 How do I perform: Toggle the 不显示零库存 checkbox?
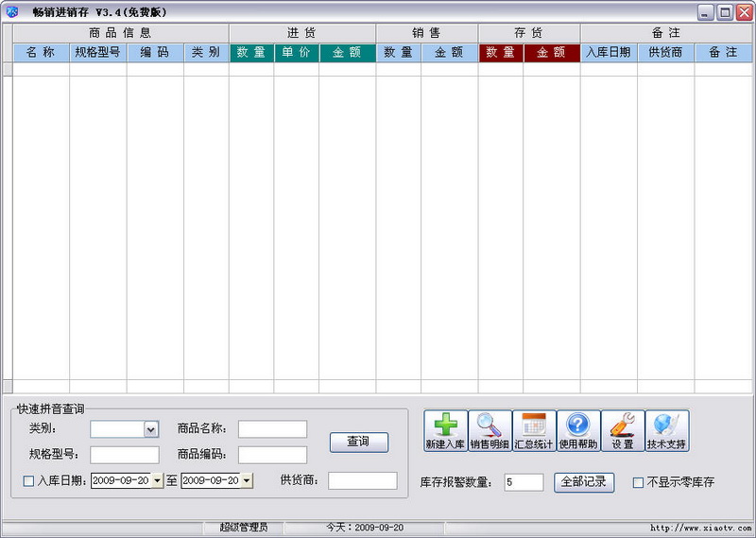click(638, 483)
